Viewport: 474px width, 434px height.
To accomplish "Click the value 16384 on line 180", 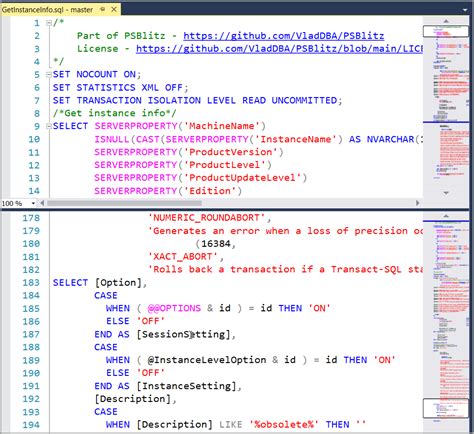I will point(216,244).
